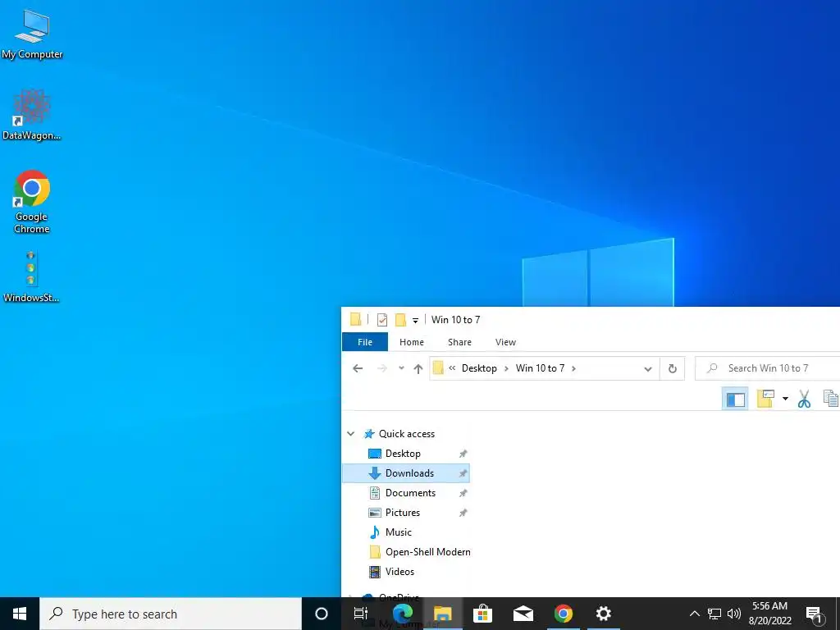Expand the double chevron before Desktop
Image resolution: width=840 pixels, height=630 pixels.
click(x=452, y=368)
